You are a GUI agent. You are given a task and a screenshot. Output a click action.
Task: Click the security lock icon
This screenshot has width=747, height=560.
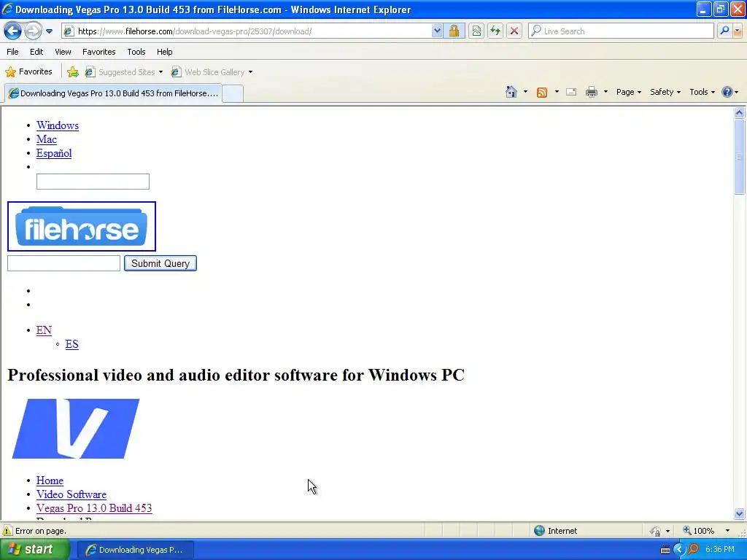tap(454, 31)
